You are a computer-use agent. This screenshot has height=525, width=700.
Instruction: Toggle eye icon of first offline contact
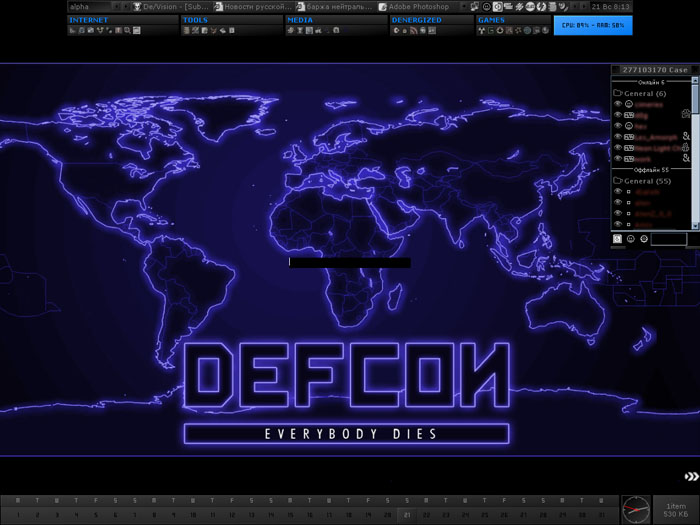(x=617, y=192)
